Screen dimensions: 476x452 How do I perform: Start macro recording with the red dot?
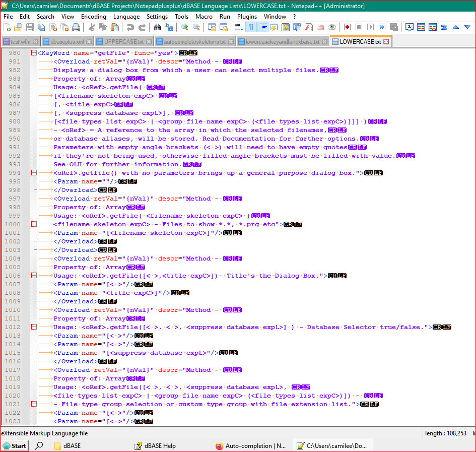point(347,28)
